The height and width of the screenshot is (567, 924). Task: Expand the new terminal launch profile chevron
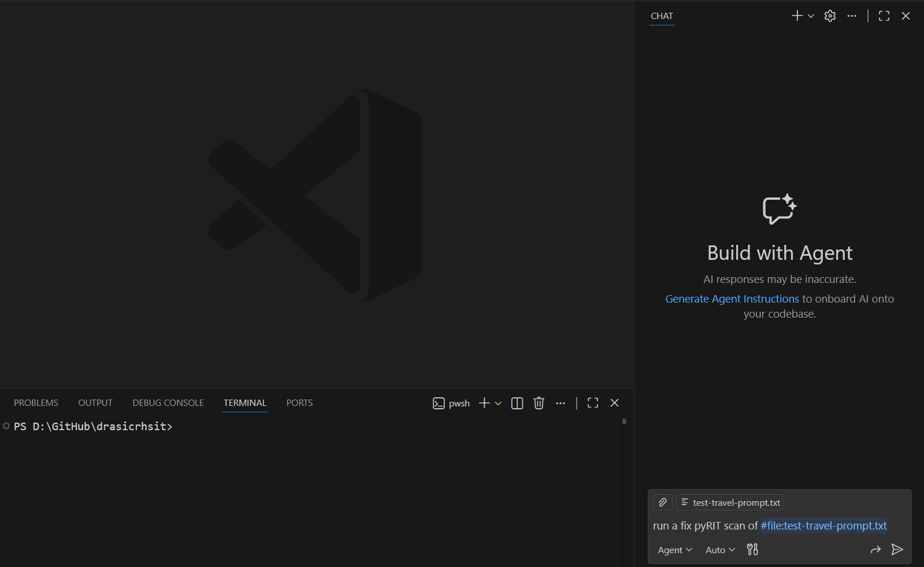(x=498, y=403)
